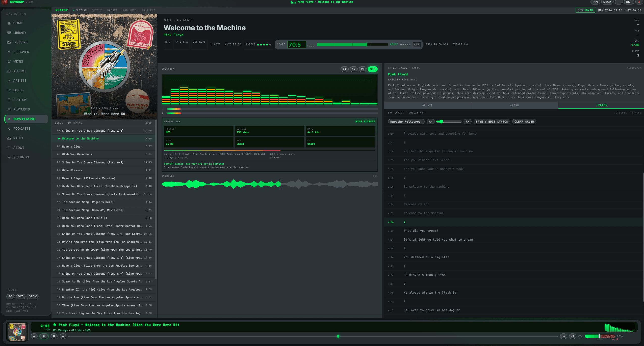Click the 70.5 score input field

296,45
